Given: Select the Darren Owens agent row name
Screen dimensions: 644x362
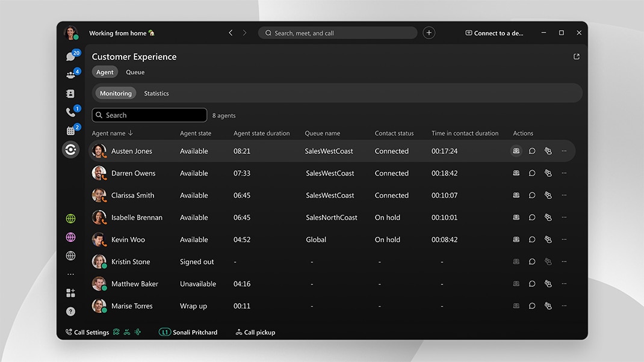Looking at the screenshot, I should coord(134,173).
